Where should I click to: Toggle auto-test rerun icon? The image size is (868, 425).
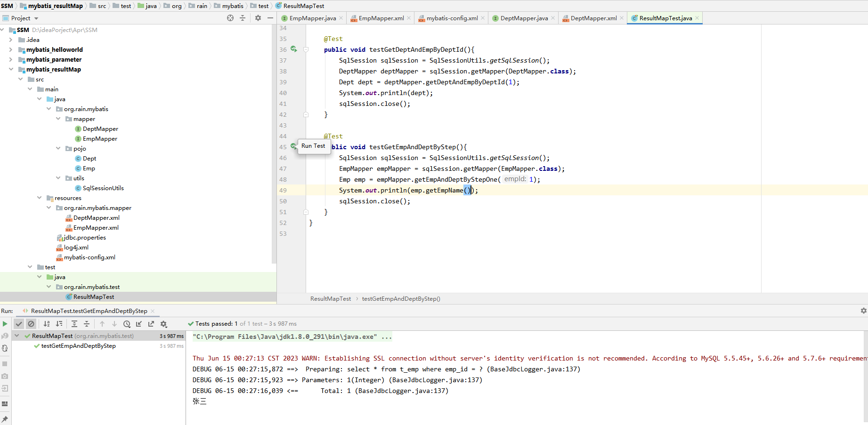[x=5, y=348]
